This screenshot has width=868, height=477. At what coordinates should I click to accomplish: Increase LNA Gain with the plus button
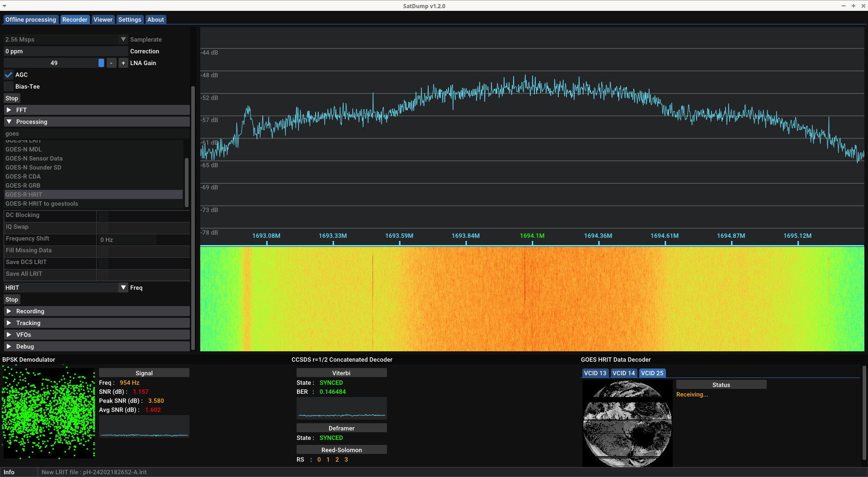[x=123, y=63]
